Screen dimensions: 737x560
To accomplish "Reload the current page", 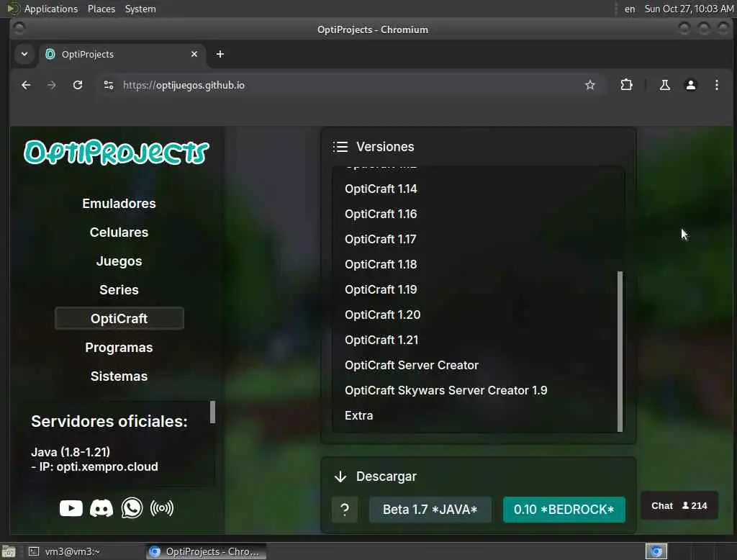I will click(x=78, y=85).
